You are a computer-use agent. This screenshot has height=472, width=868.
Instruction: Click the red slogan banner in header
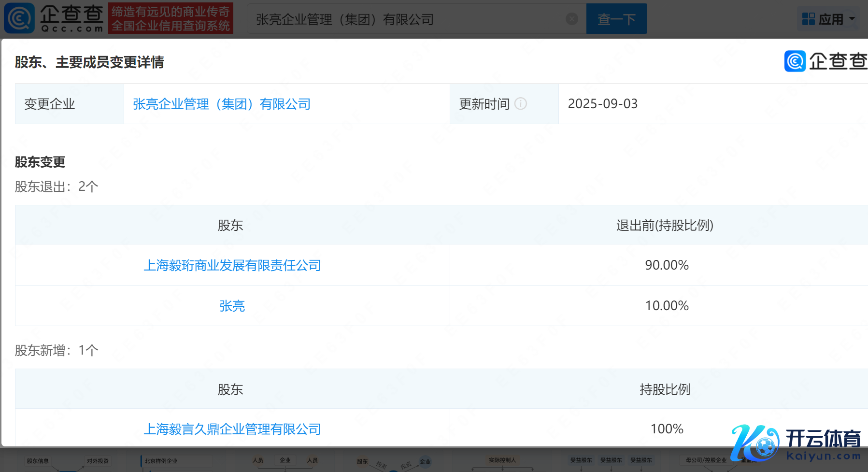point(171,18)
